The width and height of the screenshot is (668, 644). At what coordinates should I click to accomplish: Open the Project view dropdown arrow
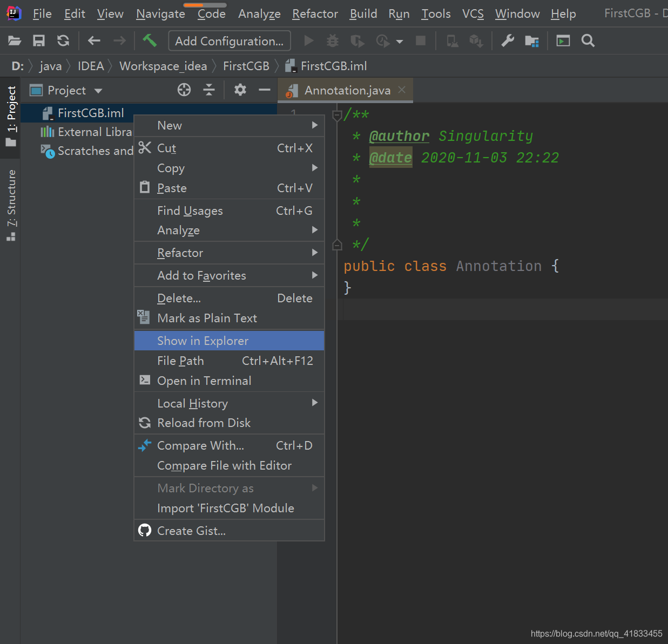(x=98, y=91)
